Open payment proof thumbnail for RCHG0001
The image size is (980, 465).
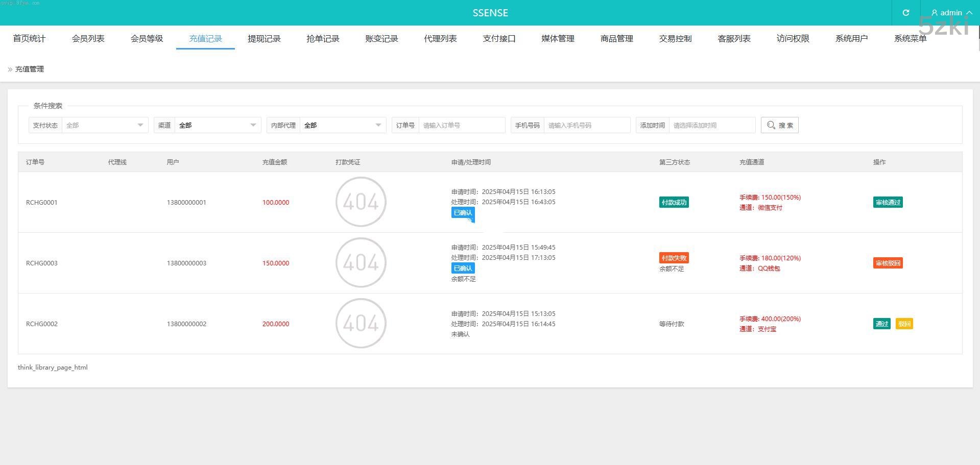[x=361, y=202]
